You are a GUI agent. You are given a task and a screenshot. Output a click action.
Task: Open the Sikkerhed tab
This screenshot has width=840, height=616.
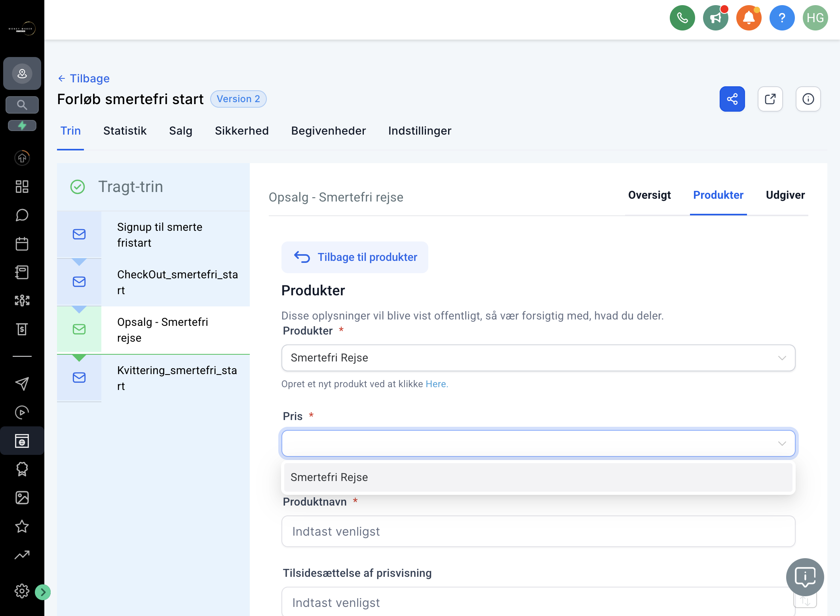pos(241,131)
